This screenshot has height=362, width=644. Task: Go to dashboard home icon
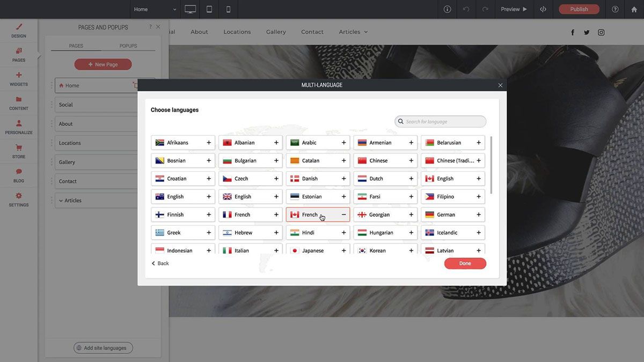pos(634,9)
